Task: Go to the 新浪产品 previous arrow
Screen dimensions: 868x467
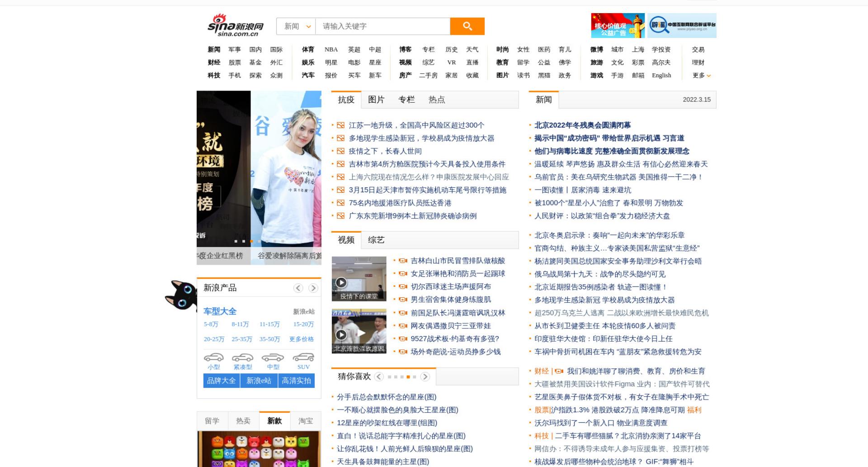Action: (298, 288)
